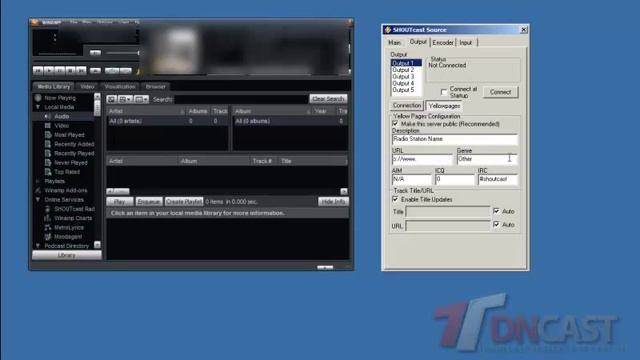Collapse the Online Services tree node
The image size is (640, 360).
tap(38, 200)
